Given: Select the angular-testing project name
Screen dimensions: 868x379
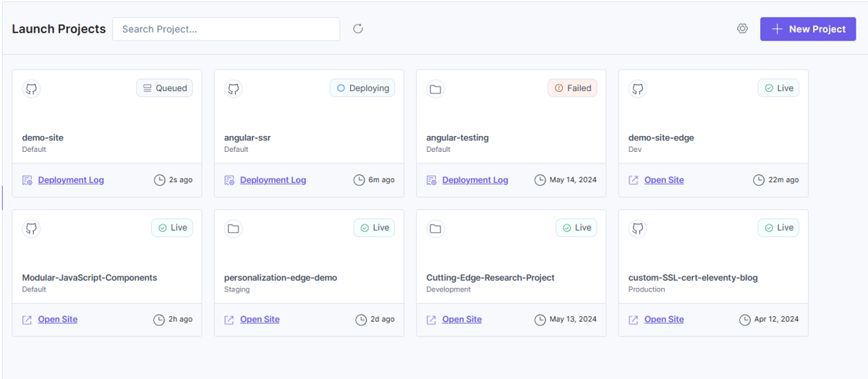Looking at the screenshot, I should (457, 137).
